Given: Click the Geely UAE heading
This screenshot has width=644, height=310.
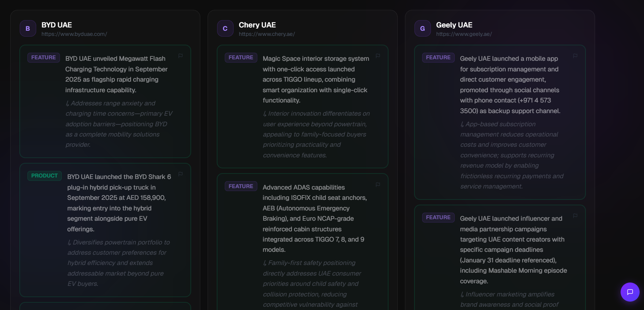Looking at the screenshot, I should (x=454, y=25).
